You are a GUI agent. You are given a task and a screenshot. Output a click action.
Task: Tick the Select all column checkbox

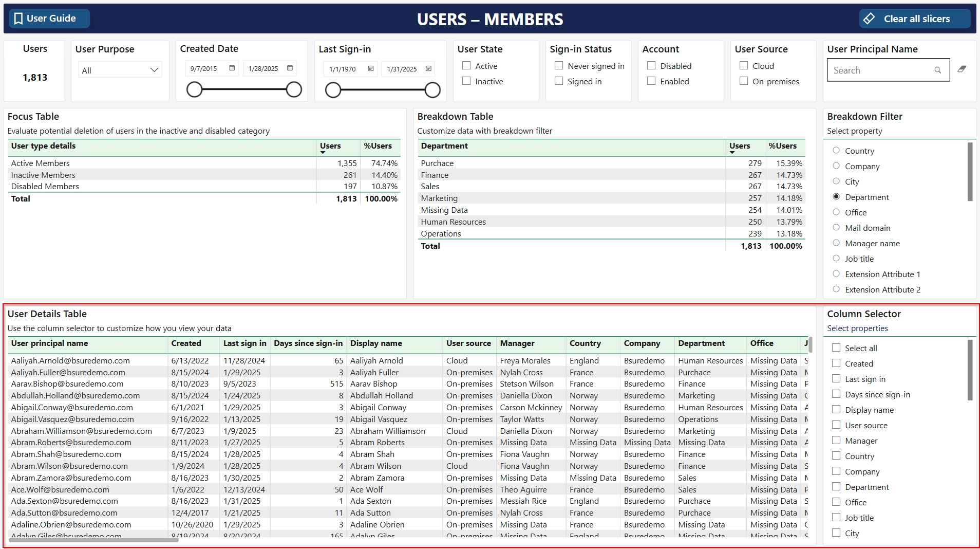coord(836,348)
